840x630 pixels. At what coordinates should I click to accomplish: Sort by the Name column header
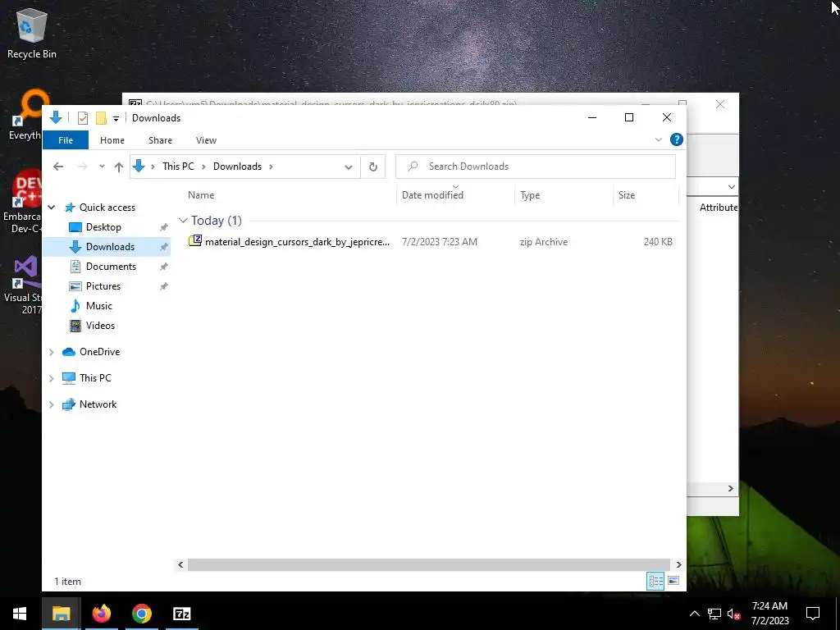coord(201,195)
